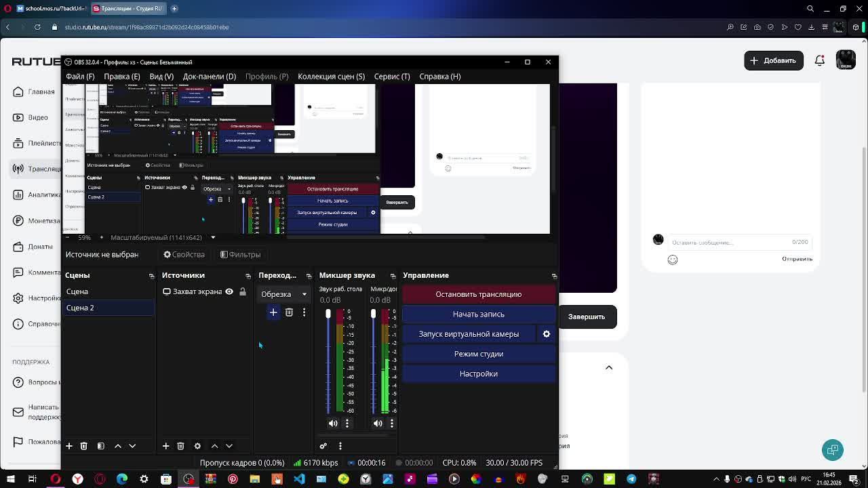Image resolution: width=868 pixels, height=488 pixels.
Task: Configure virtual camera with gear icon
Action: pos(547,334)
